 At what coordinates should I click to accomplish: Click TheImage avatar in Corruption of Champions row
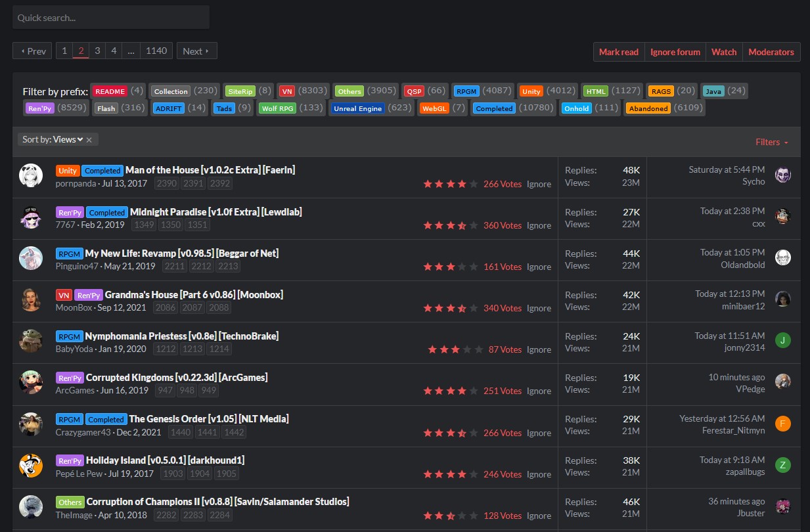(x=31, y=506)
